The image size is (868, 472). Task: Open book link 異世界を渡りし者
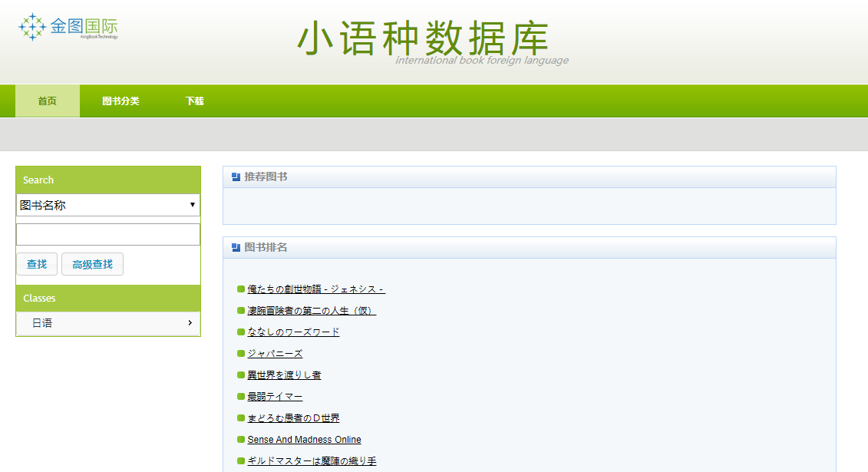tap(284, 375)
